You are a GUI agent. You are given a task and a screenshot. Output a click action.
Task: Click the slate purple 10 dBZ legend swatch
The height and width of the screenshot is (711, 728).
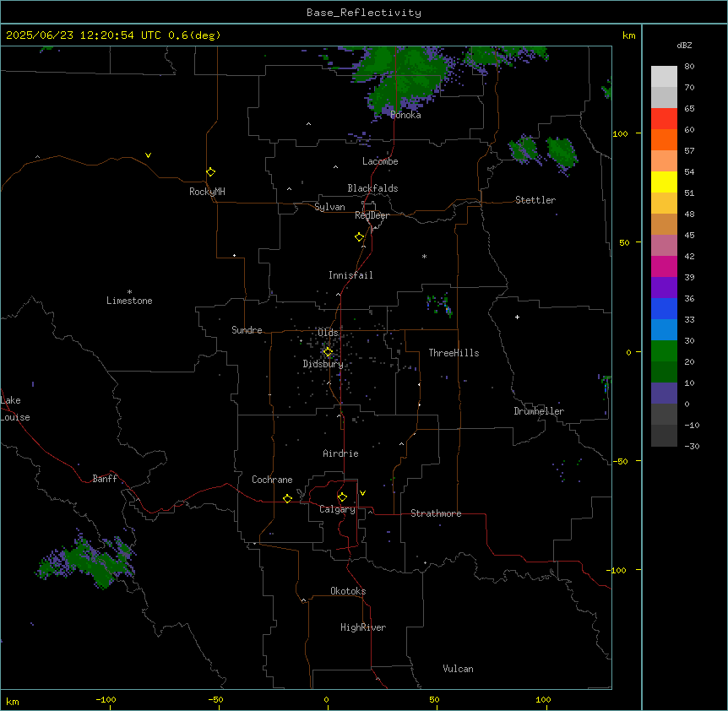tap(664, 393)
